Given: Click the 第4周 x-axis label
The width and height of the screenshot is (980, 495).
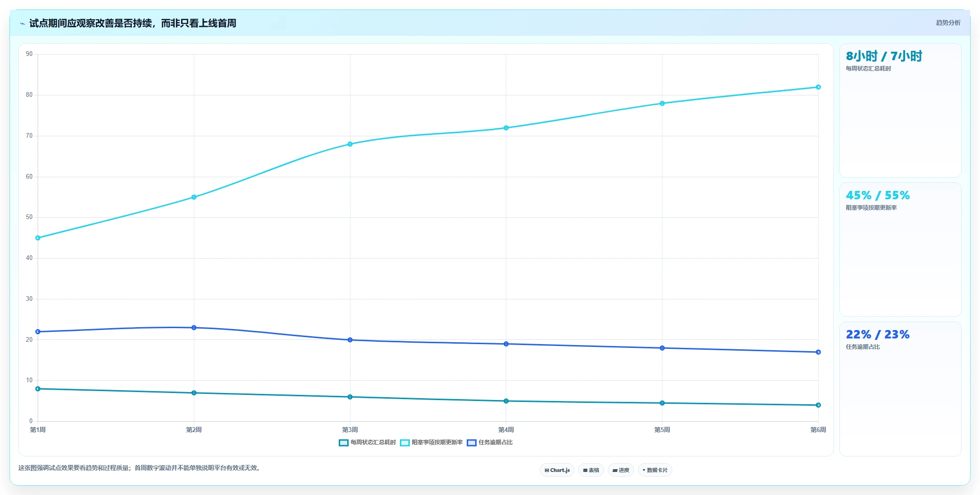Looking at the screenshot, I should tap(506, 430).
